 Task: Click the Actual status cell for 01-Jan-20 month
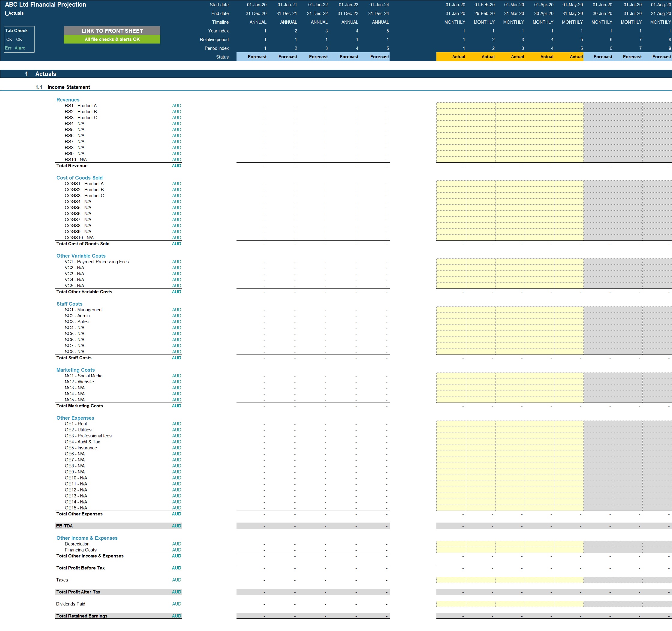(451, 57)
